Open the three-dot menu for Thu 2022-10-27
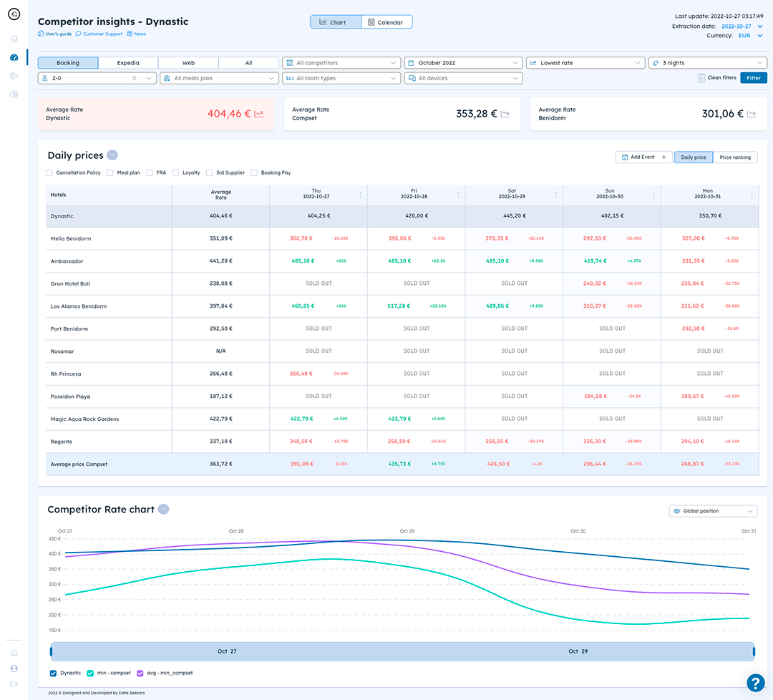 pyautogui.click(x=360, y=195)
